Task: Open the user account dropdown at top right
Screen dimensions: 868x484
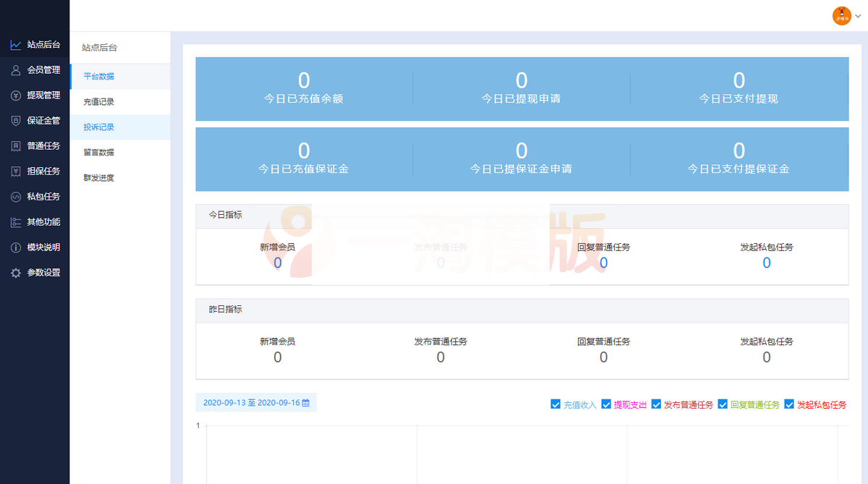Action: click(845, 14)
